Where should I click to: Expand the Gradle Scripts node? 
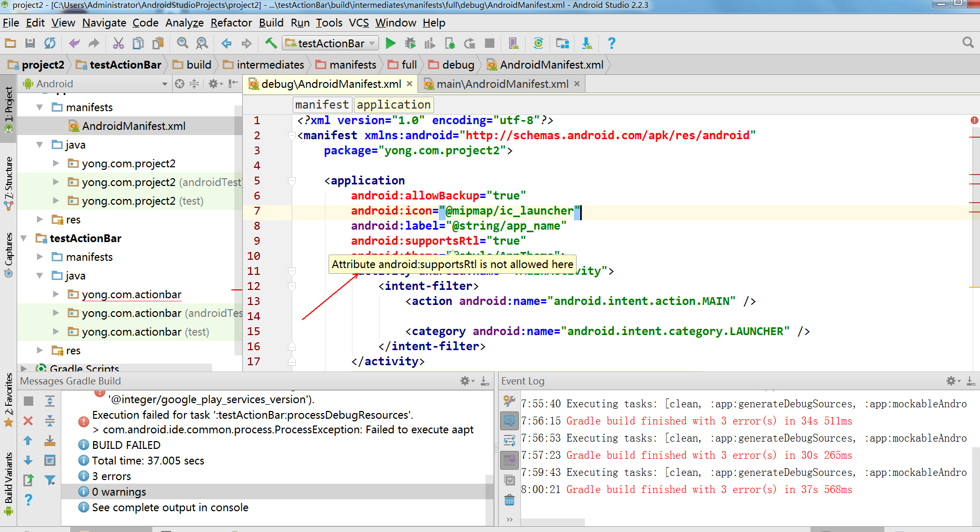24,368
